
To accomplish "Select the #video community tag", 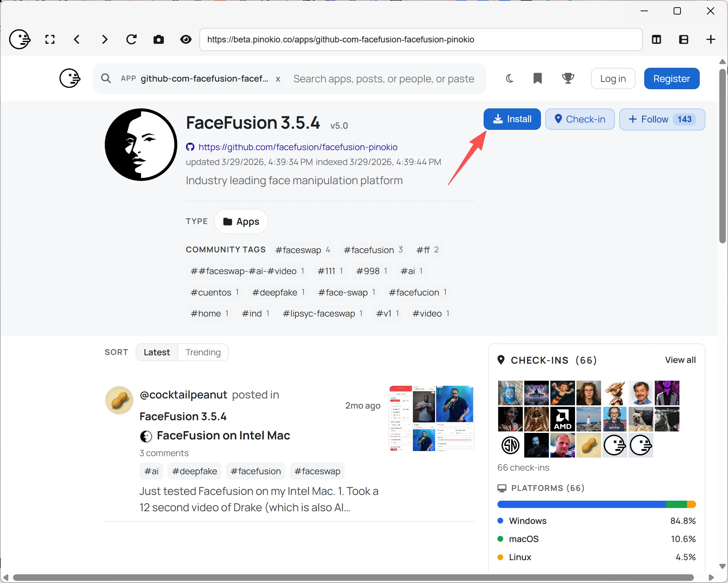I will [x=431, y=313].
